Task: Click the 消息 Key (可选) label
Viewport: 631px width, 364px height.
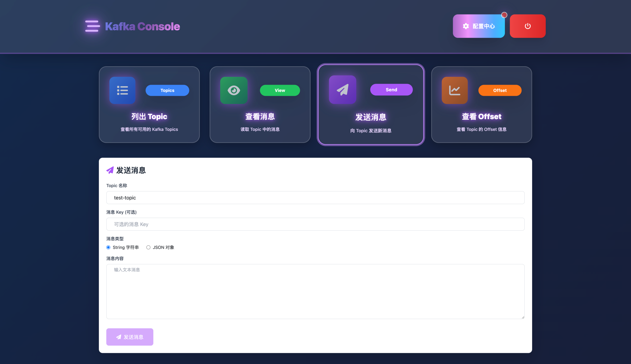Action: click(121, 212)
